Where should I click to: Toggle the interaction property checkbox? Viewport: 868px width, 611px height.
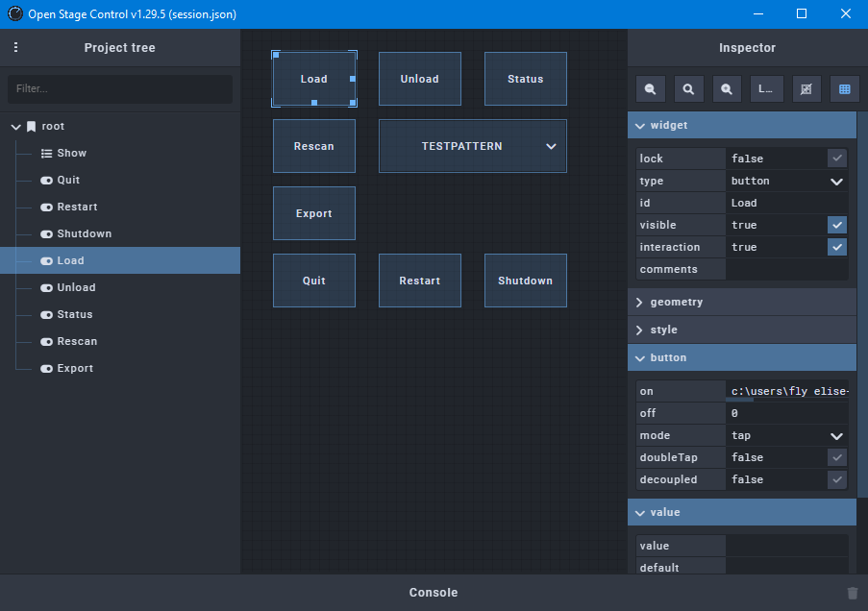[x=837, y=247]
